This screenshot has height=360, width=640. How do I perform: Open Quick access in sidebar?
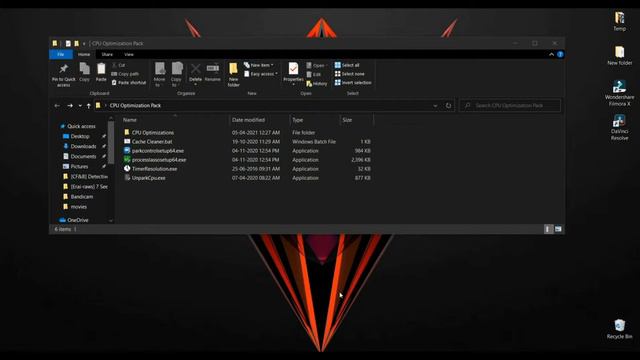pos(78,126)
